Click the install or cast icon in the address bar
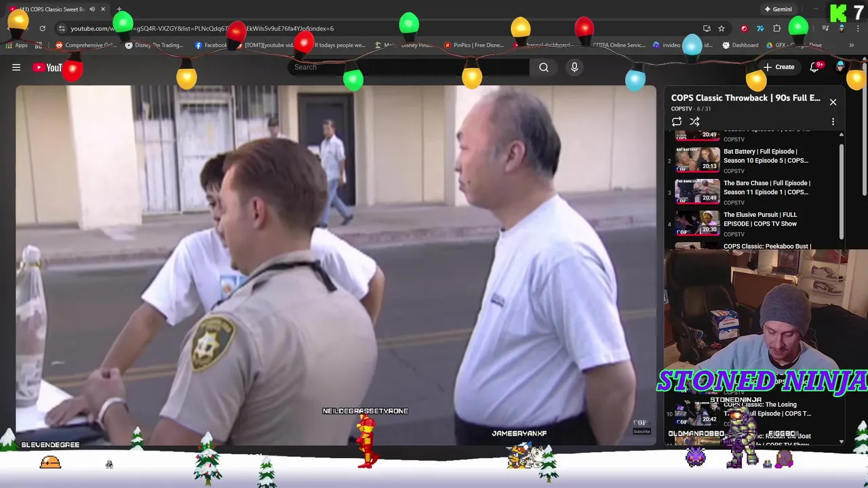This screenshot has width=868, height=488. [x=707, y=28]
